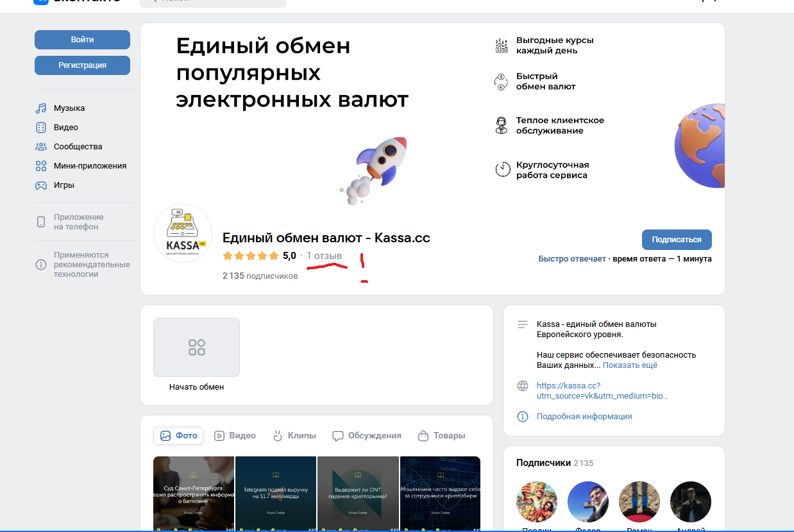The height and width of the screenshot is (532, 794).
Task: Open 'Подробная информация' details
Action: click(x=584, y=417)
